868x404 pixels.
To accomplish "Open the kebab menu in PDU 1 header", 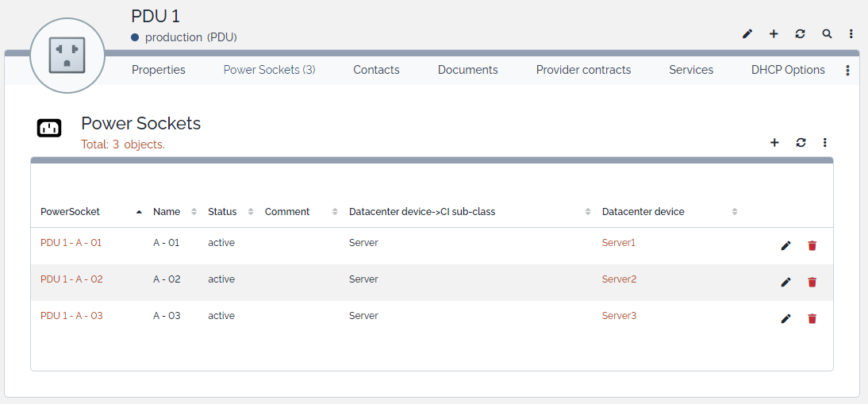I will click(x=851, y=33).
